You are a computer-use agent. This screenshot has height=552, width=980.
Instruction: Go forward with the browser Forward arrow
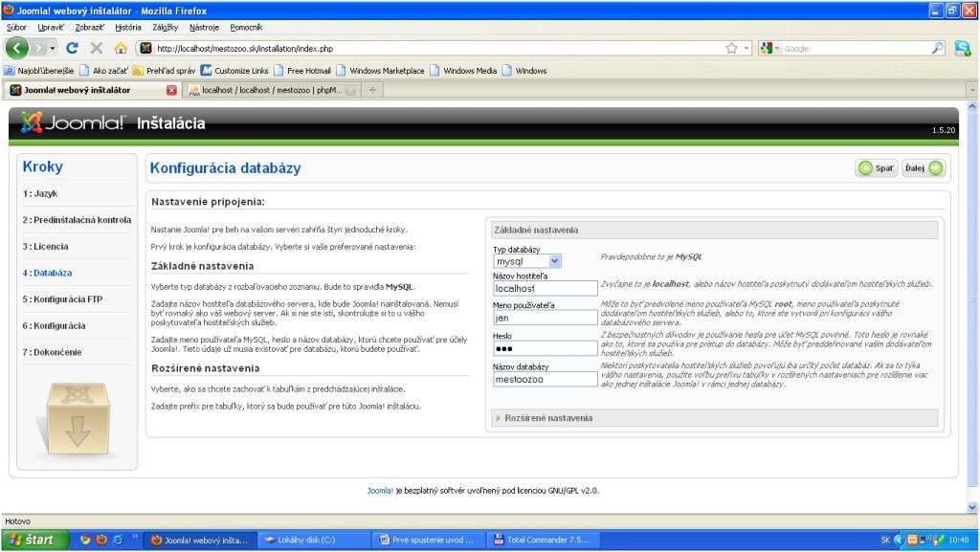tap(38, 48)
